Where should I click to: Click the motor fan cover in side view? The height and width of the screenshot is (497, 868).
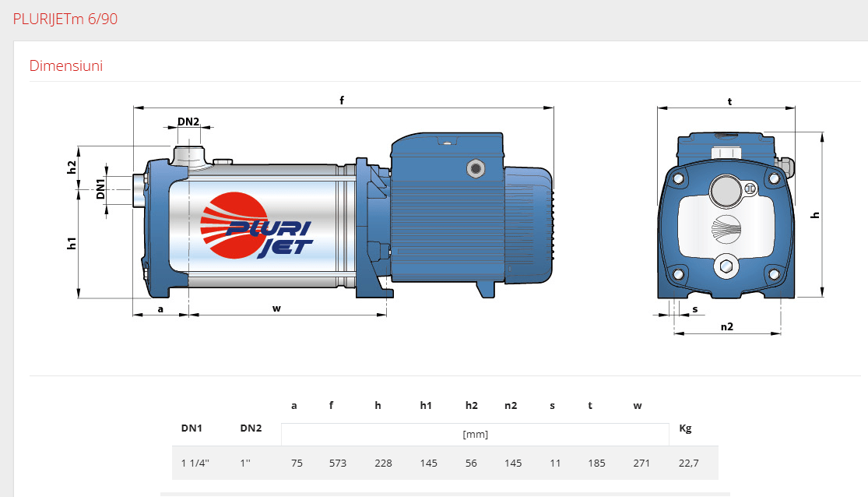pyautogui.click(x=529, y=226)
